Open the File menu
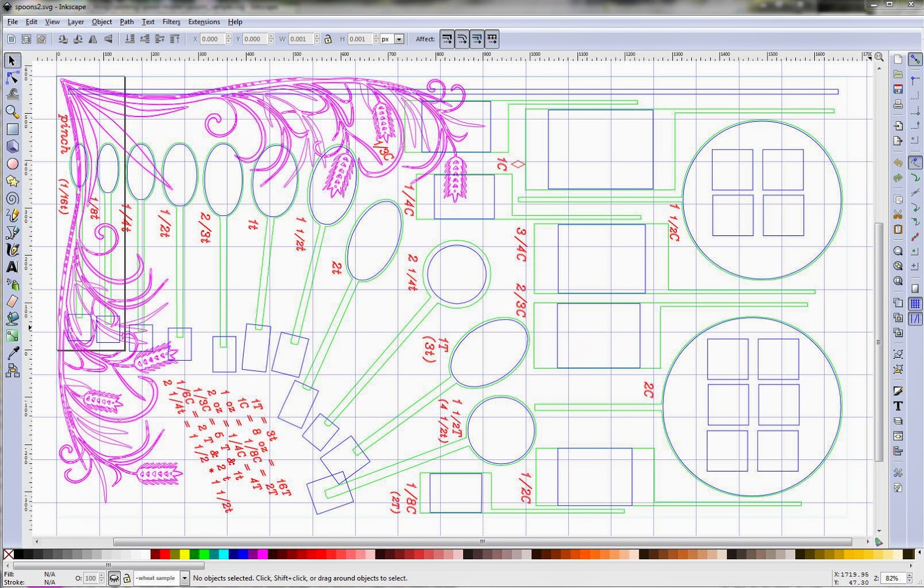Viewport: 924px width, 588px height. [13, 22]
